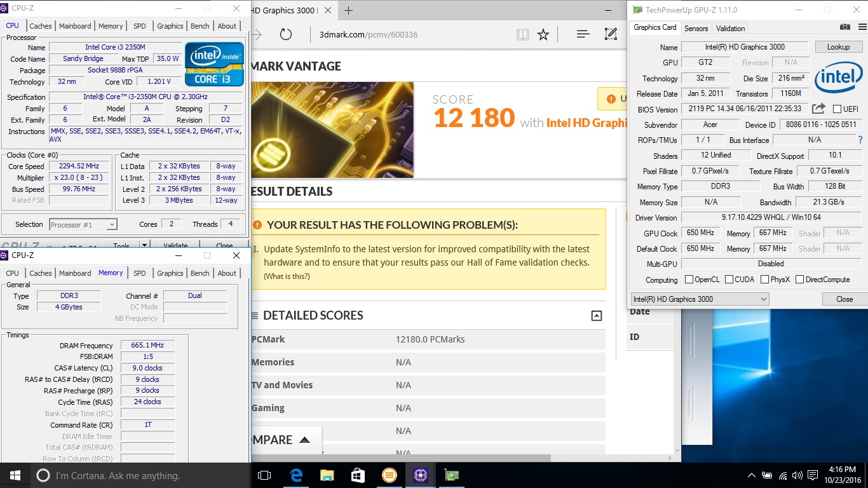Open File Explorer from the taskbar

click(x=327, y=475)
